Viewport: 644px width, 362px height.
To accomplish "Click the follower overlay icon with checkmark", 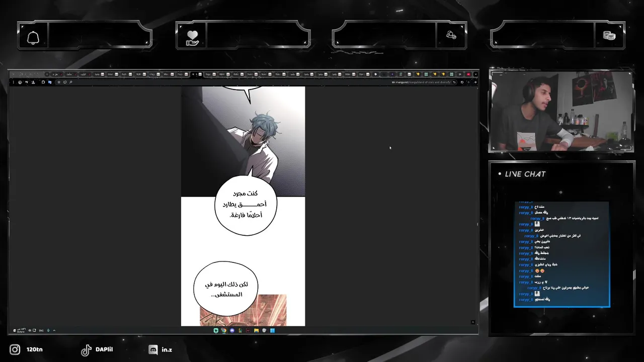I will click(x=451, y=35).
